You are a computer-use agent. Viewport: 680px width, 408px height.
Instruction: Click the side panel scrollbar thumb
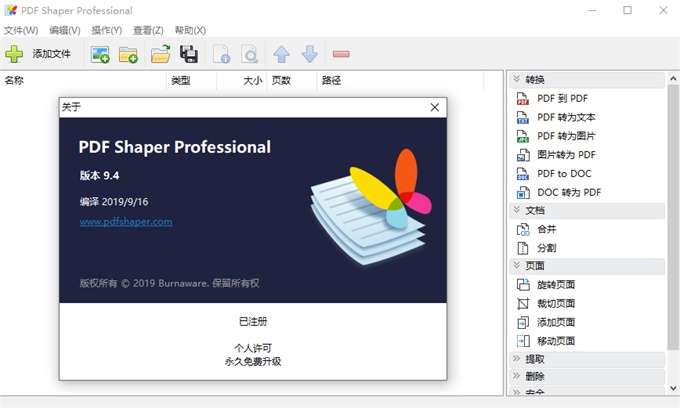click(x=673, y=217)
